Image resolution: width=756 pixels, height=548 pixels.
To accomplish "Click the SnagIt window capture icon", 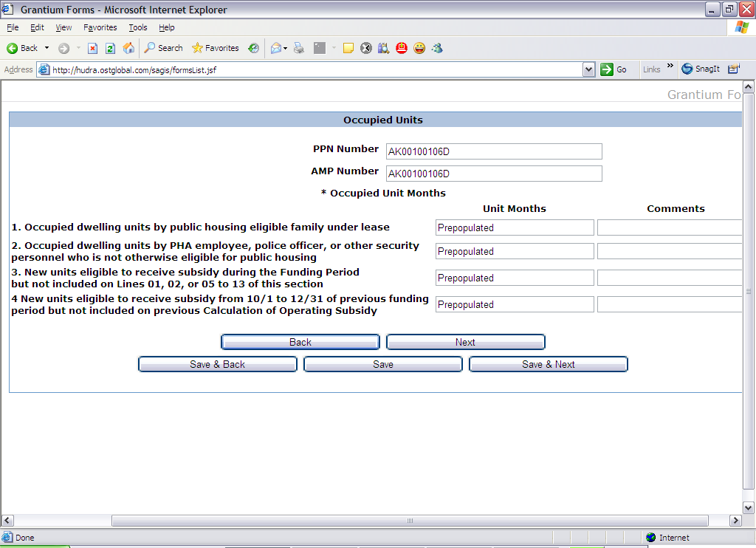I will click(733, 69).
